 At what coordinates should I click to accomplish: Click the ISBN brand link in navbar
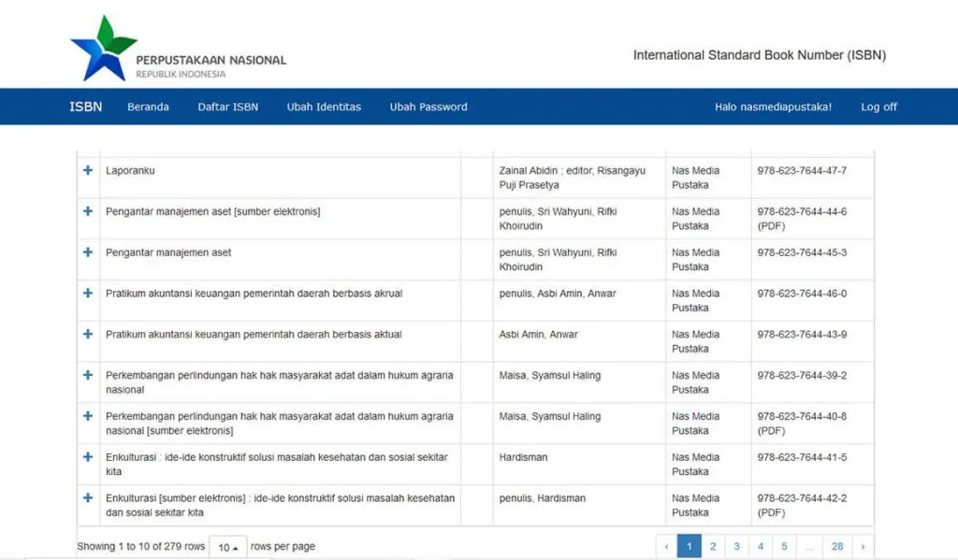tap(85, 107)
